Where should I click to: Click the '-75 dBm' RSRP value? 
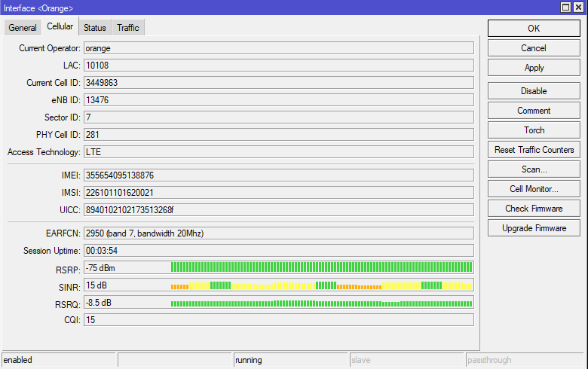point(100,268)
